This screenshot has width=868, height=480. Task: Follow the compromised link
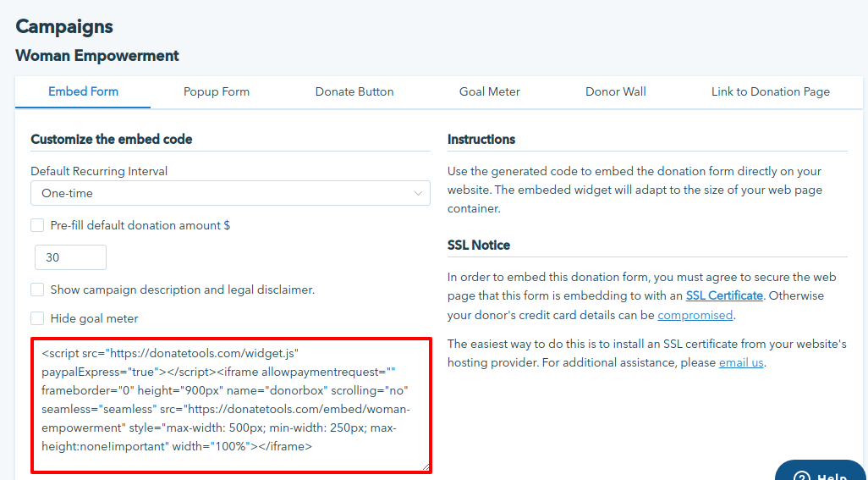tap(695, 315)
